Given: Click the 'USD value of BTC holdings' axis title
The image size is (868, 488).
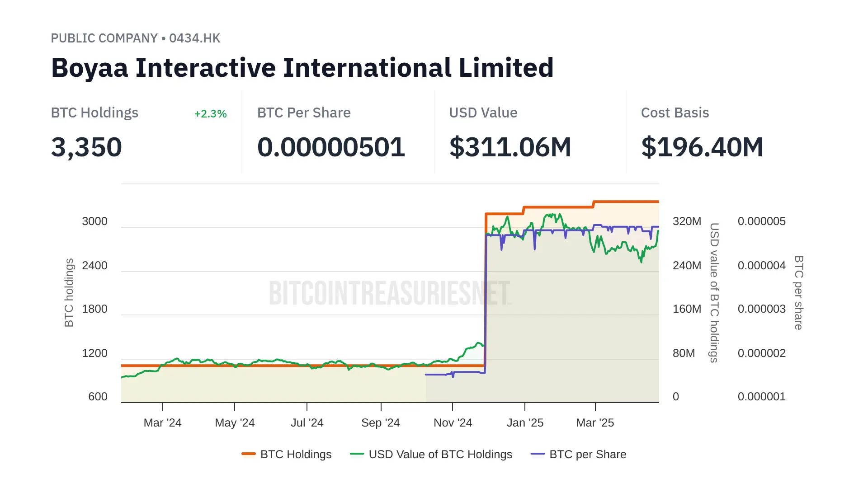Looking at the screenshot, I should pyautogui.click(x=714, y=293).
